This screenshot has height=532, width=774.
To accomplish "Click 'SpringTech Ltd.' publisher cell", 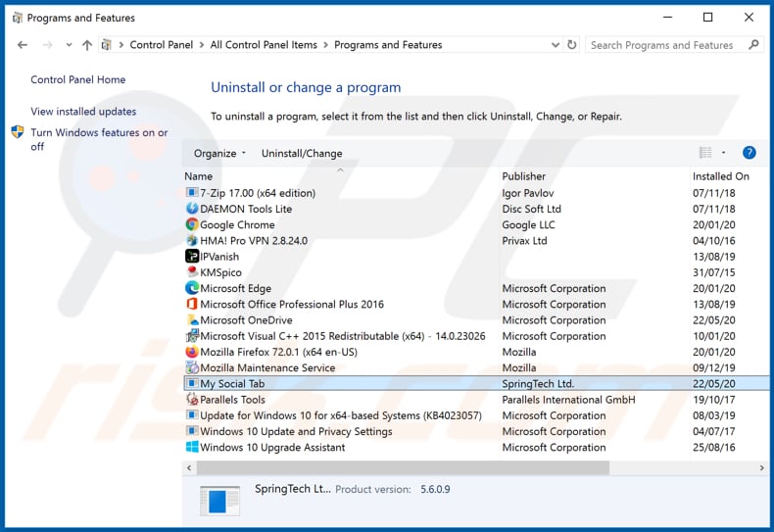I will tap(538, 383).
